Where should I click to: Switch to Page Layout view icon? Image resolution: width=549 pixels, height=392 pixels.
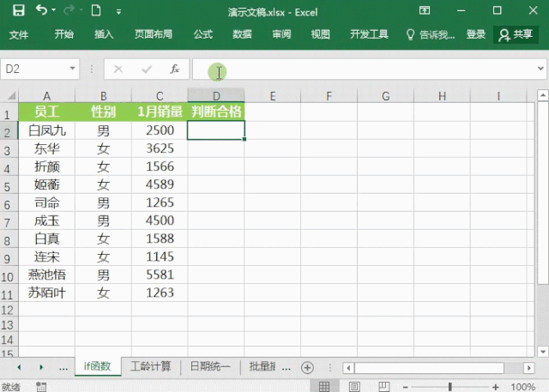point(354,386)
